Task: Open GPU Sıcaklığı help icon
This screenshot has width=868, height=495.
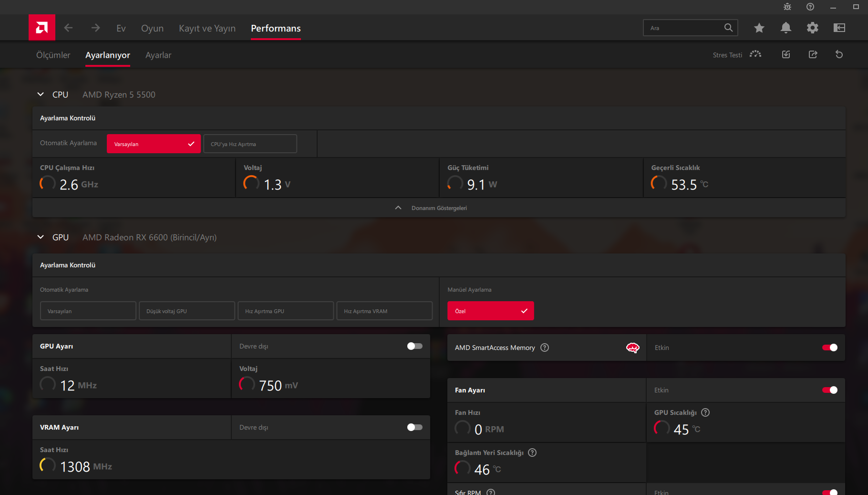Action: (705, 413)
